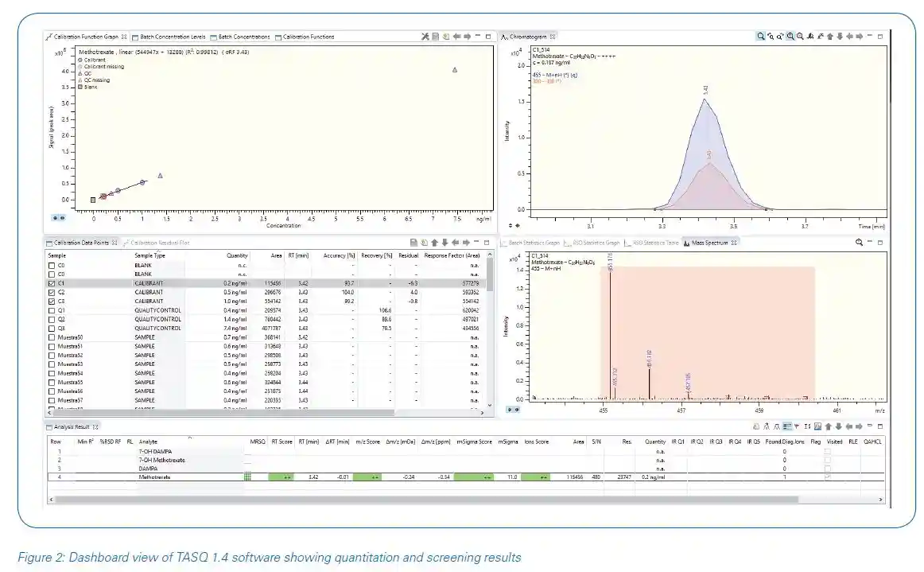Click the down arrow icon in Calibration Data Points toolbar
Image resolution: width=924 pixels, height=572 pixels.
pyautogui.click(x=445, y=243)
